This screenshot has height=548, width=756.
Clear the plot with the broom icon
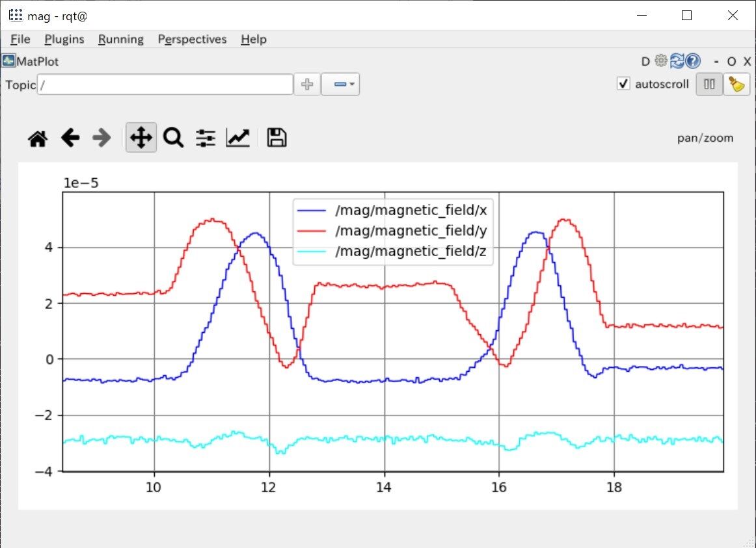[x=736, y=85]
